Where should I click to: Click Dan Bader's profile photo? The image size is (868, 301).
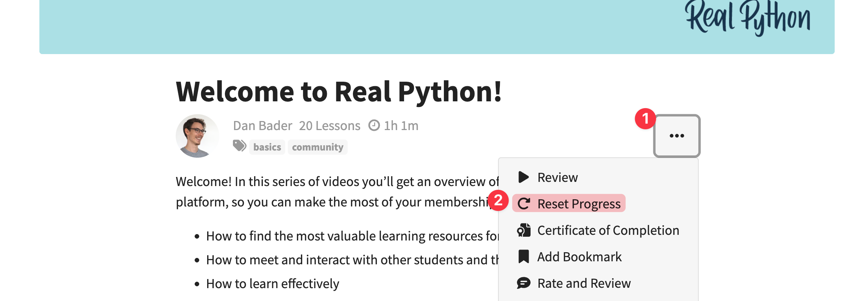click(197, 136)
